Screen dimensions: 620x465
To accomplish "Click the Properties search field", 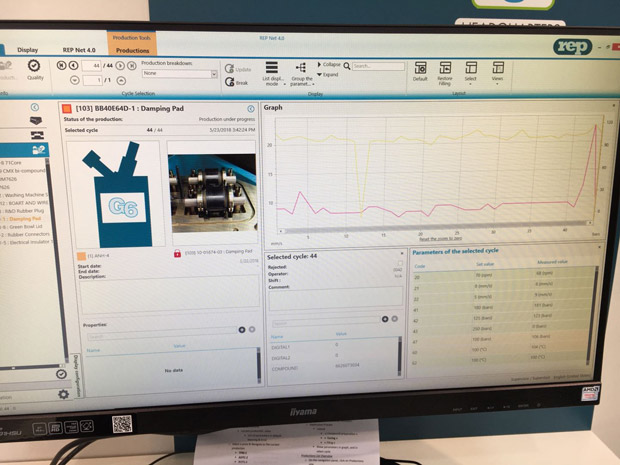I will point(162,336).
